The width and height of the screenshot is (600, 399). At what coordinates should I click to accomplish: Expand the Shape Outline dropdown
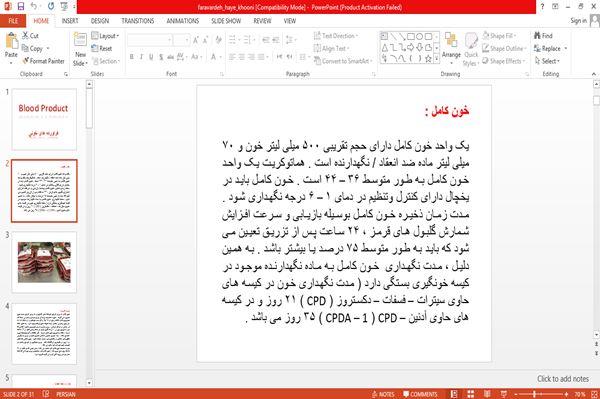(x=504, y=48)
